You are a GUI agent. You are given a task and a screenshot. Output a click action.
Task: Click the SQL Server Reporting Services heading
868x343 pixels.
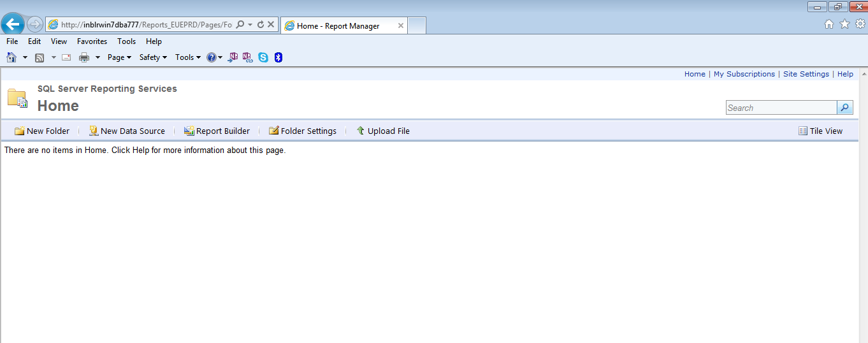107,89
